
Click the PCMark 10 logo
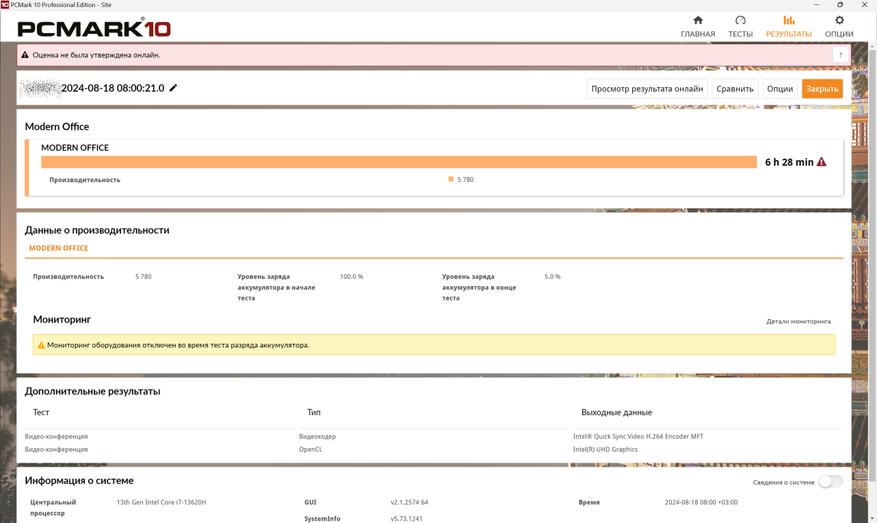coord(94,28)
